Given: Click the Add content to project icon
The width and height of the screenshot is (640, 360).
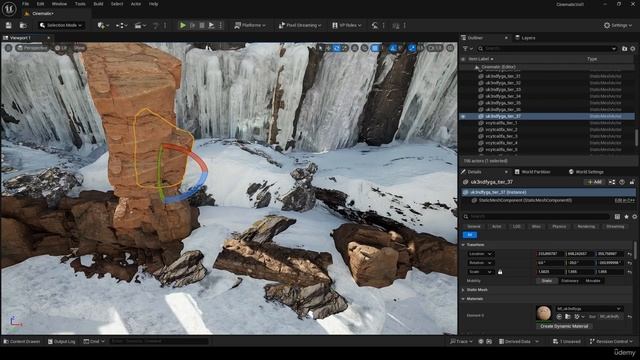Looking at the screenshot, I should coord(102,25).
